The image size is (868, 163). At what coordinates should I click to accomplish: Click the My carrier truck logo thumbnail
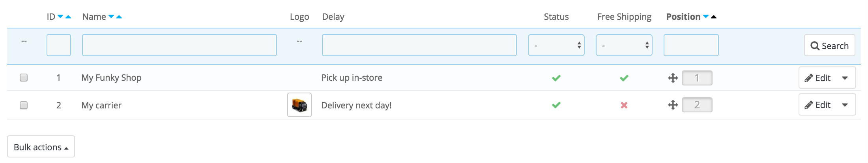pyautogui.click(x=299, y=105)
